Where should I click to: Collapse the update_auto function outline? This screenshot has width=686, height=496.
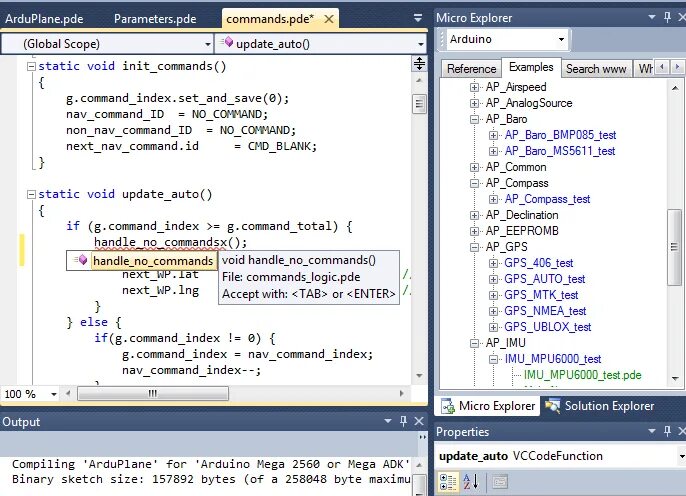click(31, 194)
